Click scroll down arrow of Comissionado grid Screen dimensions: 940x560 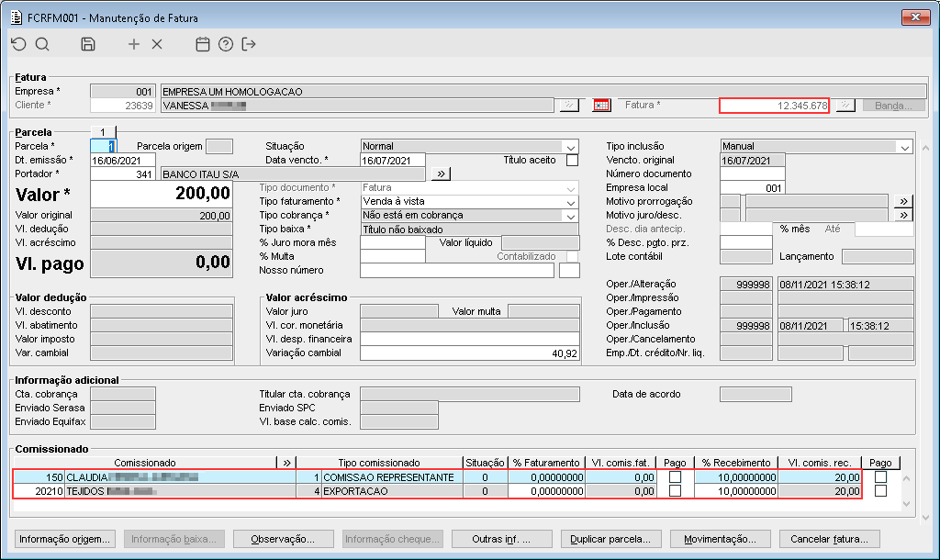pyautogui.click(x=906, y=504)
